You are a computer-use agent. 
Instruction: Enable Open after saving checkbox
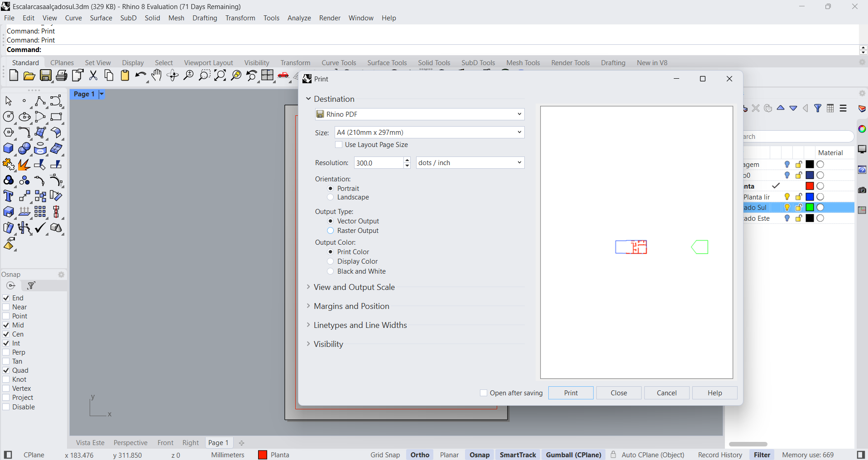(484, 393)
